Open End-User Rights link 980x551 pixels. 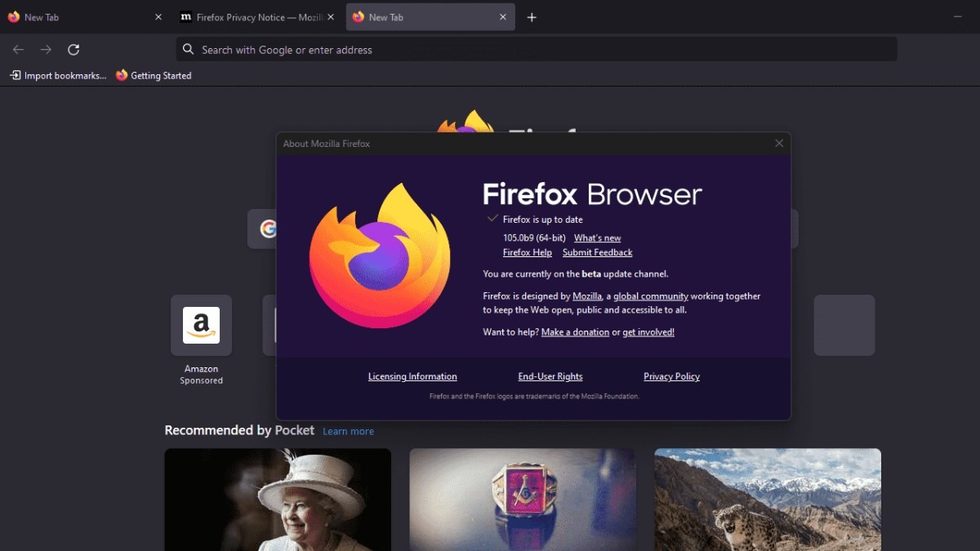click(x=550, y=376)
